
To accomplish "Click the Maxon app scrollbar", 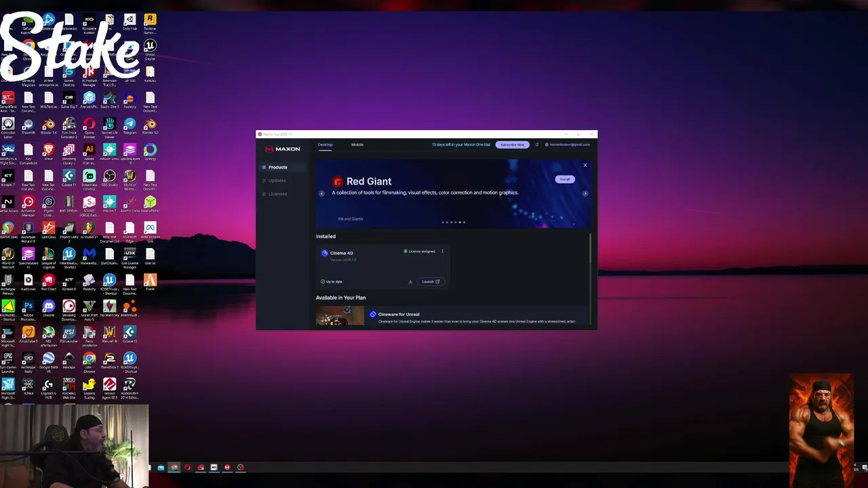I will (x=590, y=248).
